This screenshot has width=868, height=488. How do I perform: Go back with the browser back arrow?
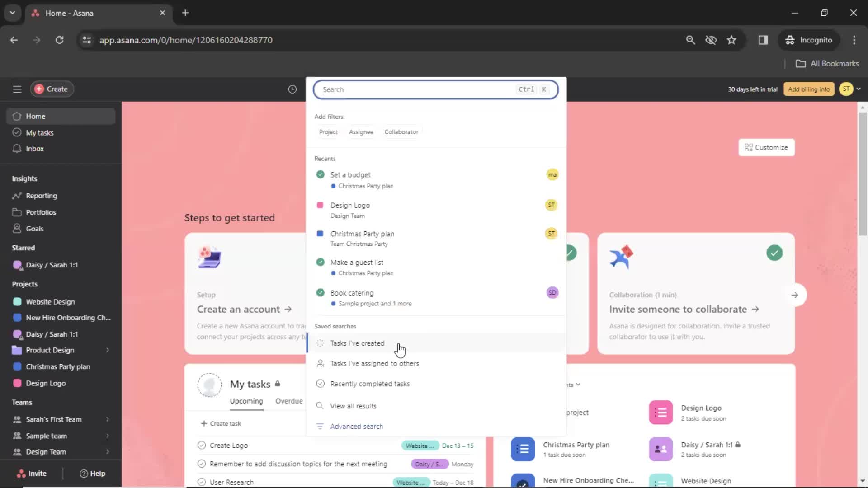tap(14, 40)
